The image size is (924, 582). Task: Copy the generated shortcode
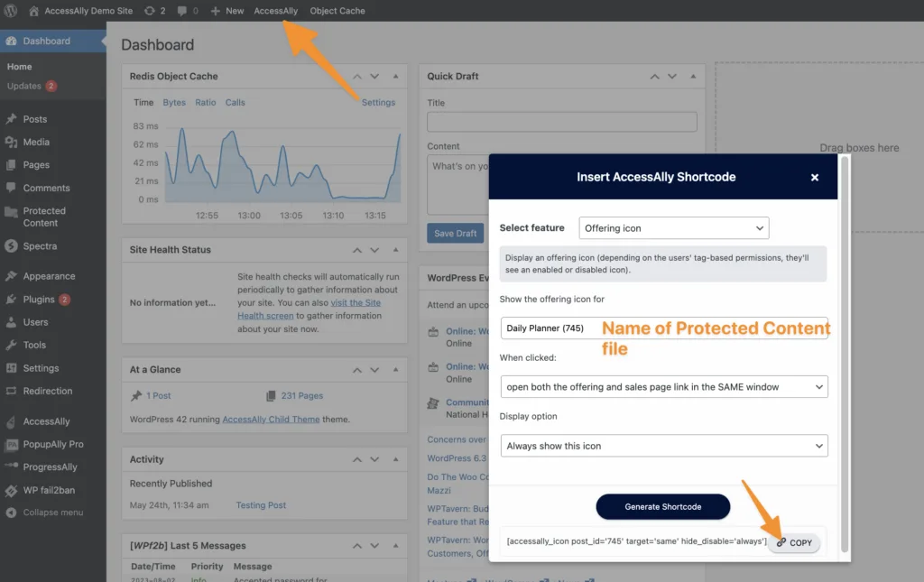pos(794,542)
